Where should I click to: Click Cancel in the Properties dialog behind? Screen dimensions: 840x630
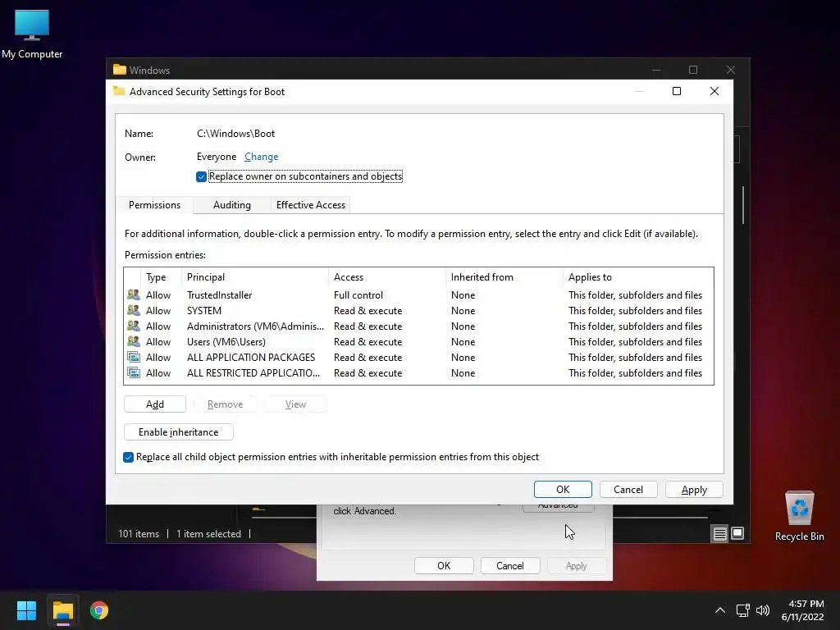[x=509, y=566]
